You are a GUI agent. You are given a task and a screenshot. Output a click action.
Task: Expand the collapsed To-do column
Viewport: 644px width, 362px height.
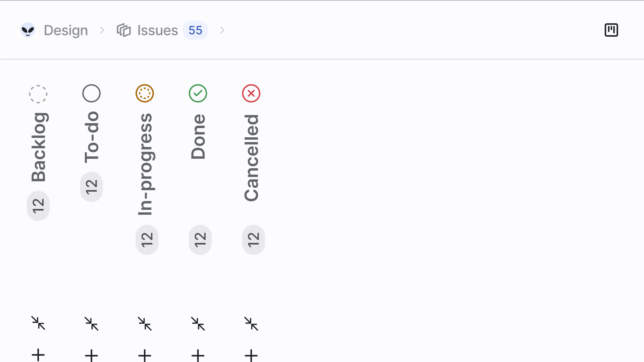(x=92, y=324)
